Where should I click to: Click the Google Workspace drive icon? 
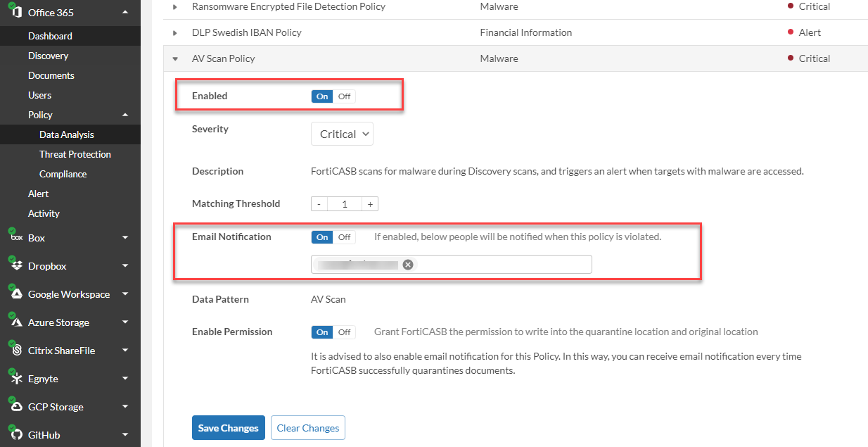[x=17, y=294]
